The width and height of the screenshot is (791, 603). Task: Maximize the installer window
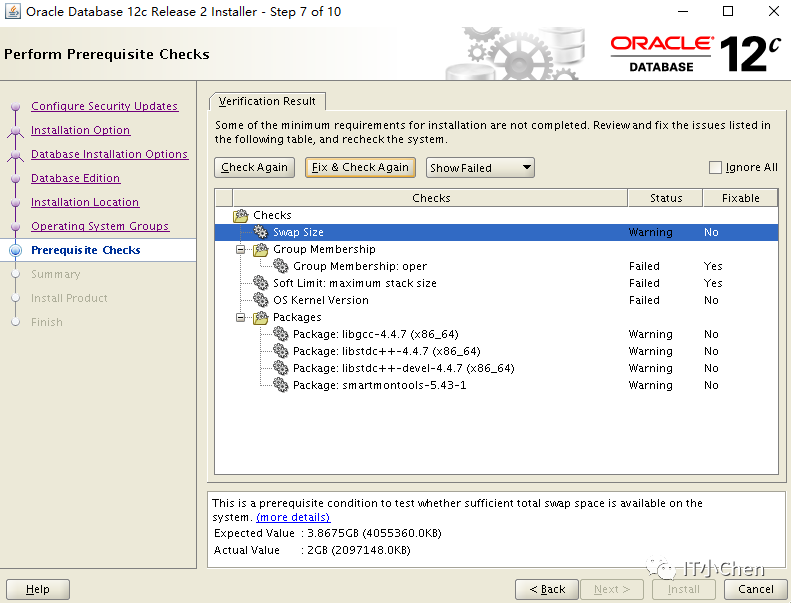728,11
